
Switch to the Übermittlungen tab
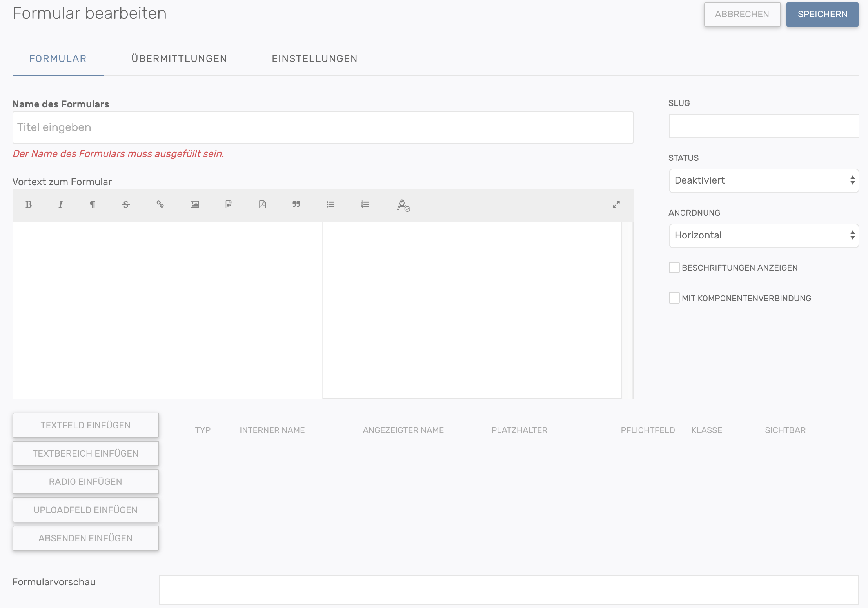(x=179, y=59)
